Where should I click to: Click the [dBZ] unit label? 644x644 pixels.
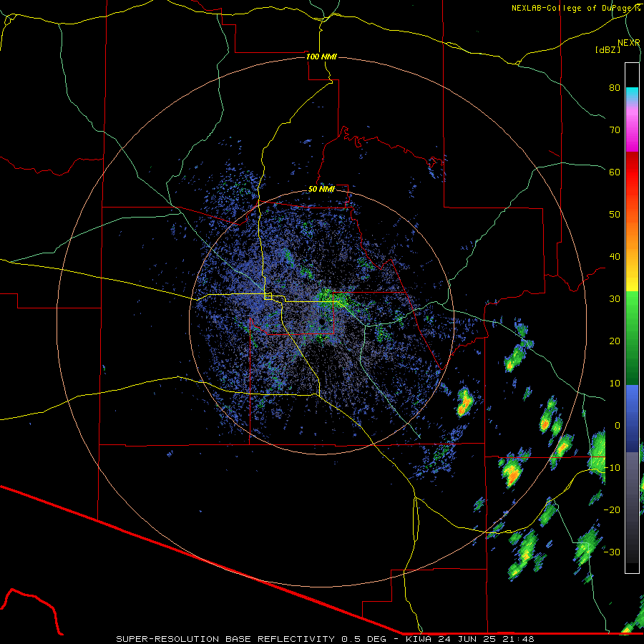(x=608, y=49)
